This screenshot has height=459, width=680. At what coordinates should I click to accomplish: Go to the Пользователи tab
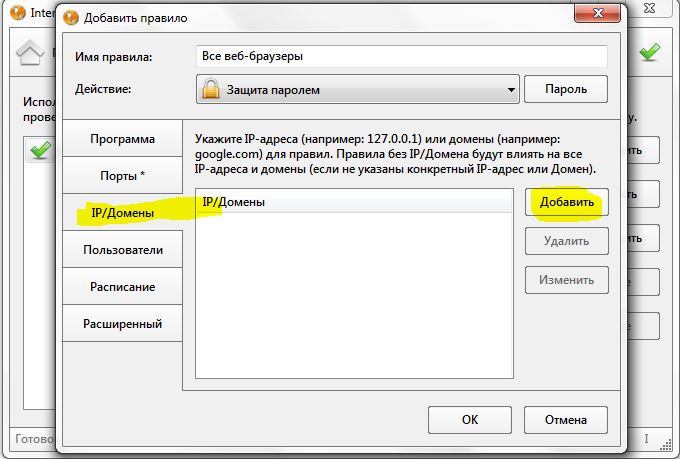[x=122, y=249]
